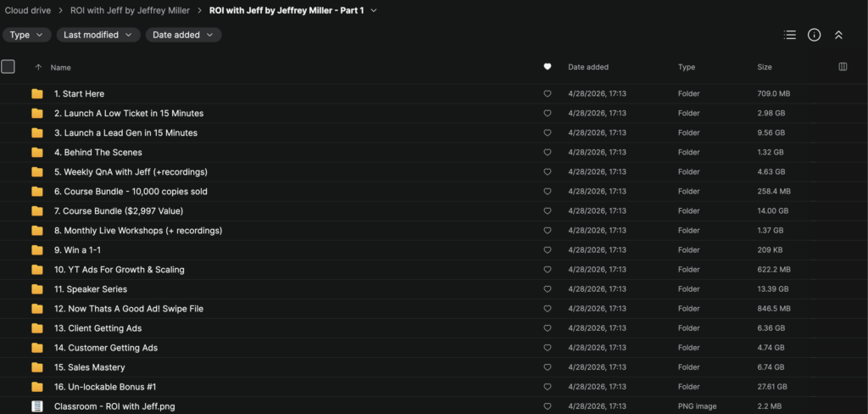
Task: Expand the Date added filter dropdown
Action: point(183,35)
